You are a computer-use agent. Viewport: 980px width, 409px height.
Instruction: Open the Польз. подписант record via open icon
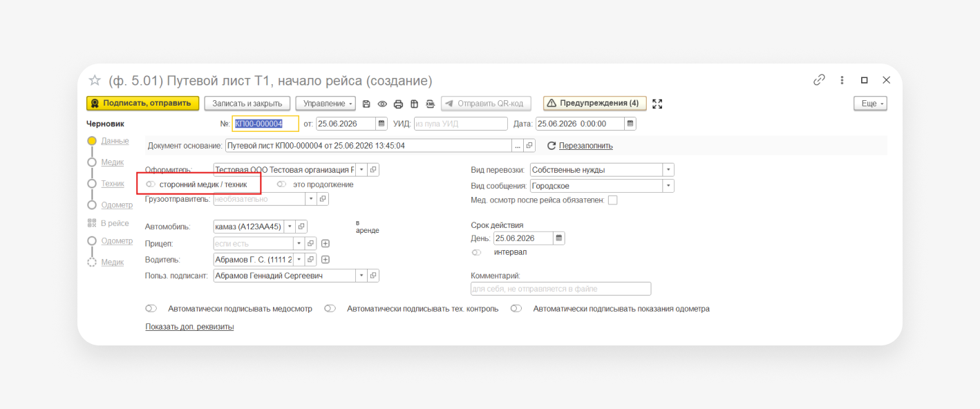(x=373, y=276)
